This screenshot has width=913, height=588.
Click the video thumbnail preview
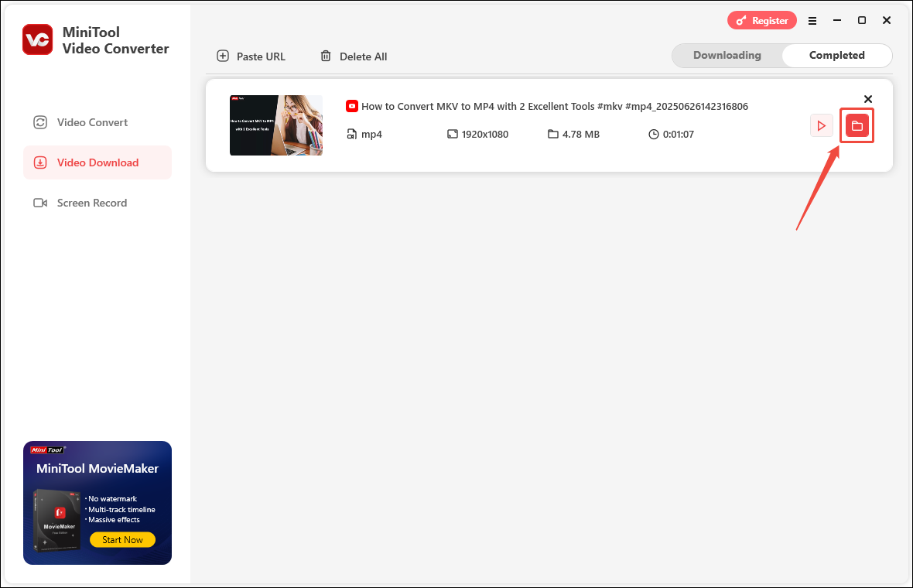(x=276, y=125)
